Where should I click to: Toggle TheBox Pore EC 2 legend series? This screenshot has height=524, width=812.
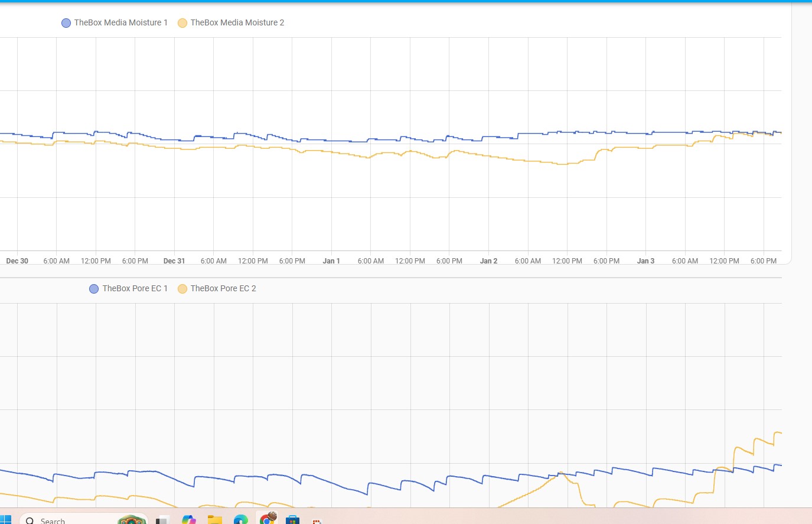click(217, 288)
